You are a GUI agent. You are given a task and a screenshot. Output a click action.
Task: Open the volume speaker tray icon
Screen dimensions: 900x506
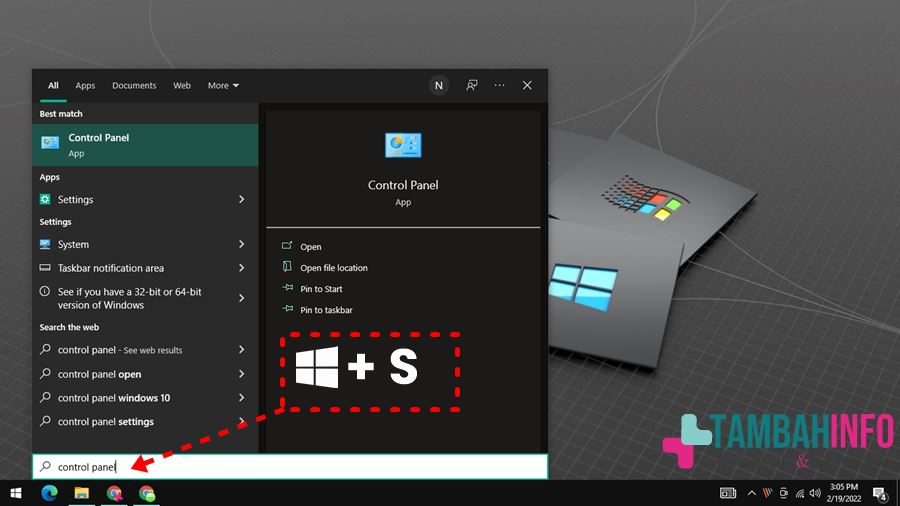click(x=815, y=493)
